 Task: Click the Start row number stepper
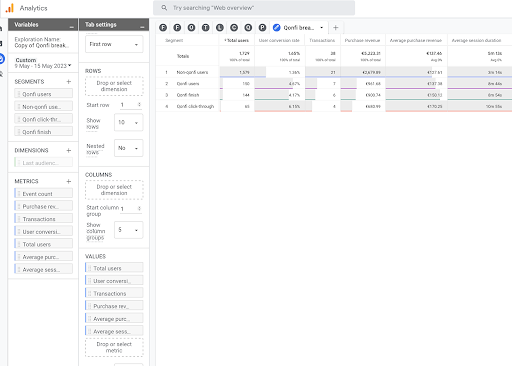(x=139, y=105)
